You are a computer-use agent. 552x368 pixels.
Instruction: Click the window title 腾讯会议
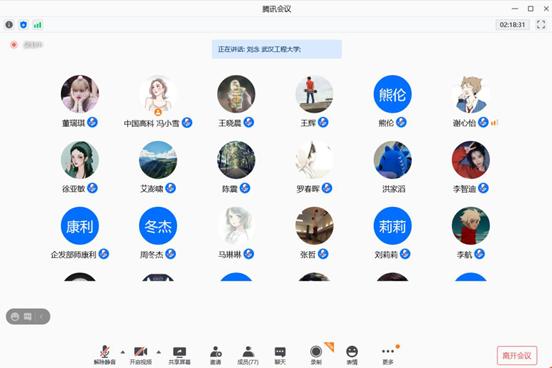point(277,9)
